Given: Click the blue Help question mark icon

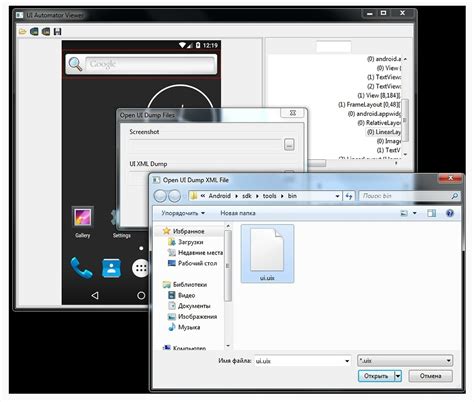Looking at the screenshot, I should (x=450, y=213).
